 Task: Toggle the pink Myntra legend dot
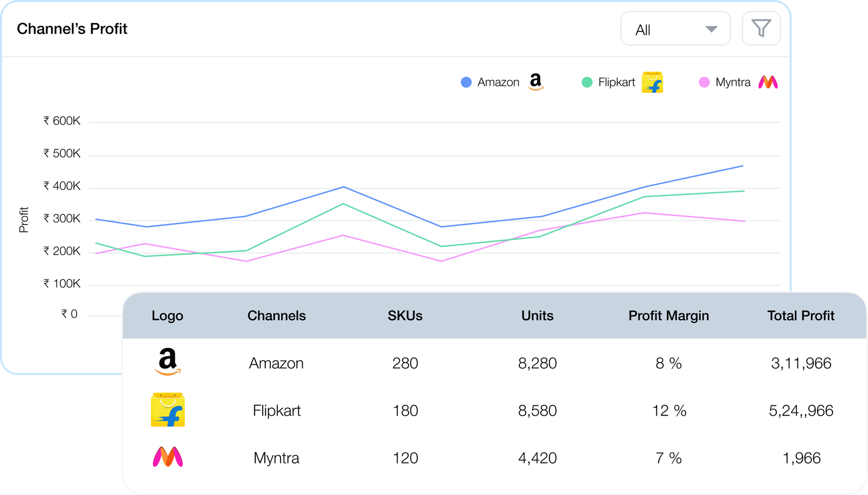[x=704, y=82]
